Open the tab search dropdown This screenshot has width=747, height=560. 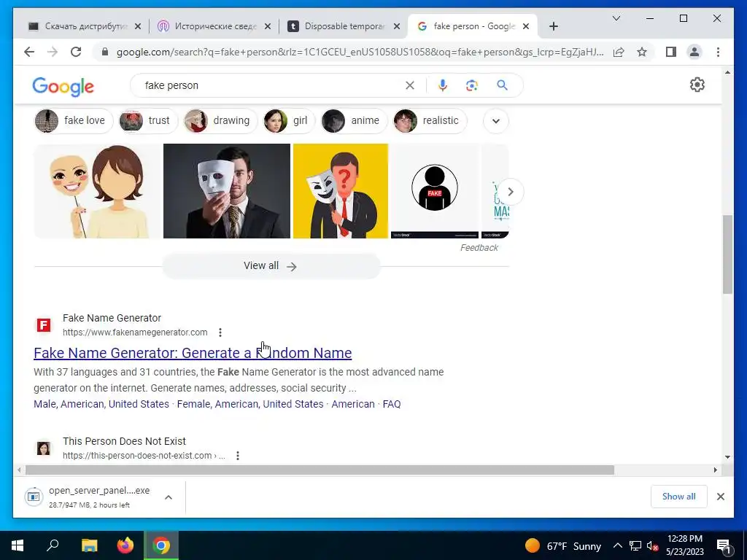coord(616,18)
